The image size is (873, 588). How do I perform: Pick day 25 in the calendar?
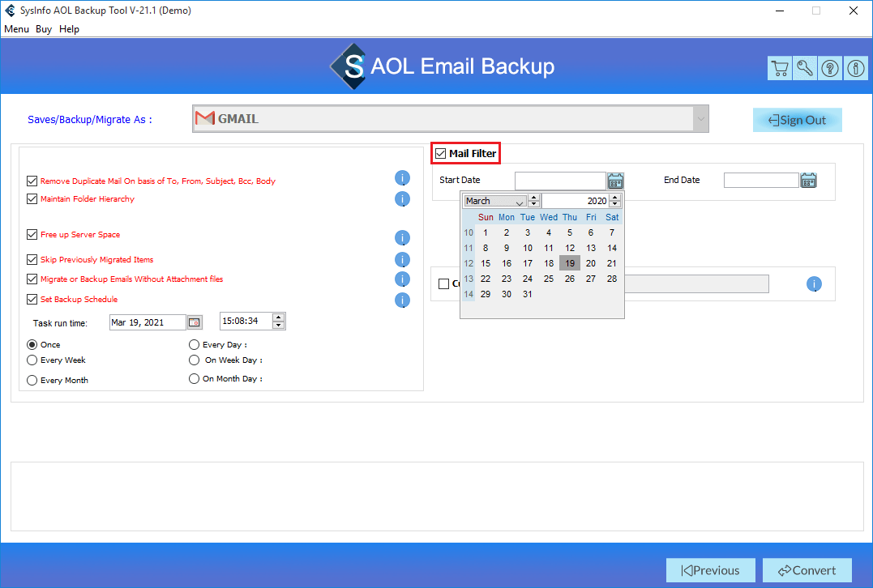549,279
